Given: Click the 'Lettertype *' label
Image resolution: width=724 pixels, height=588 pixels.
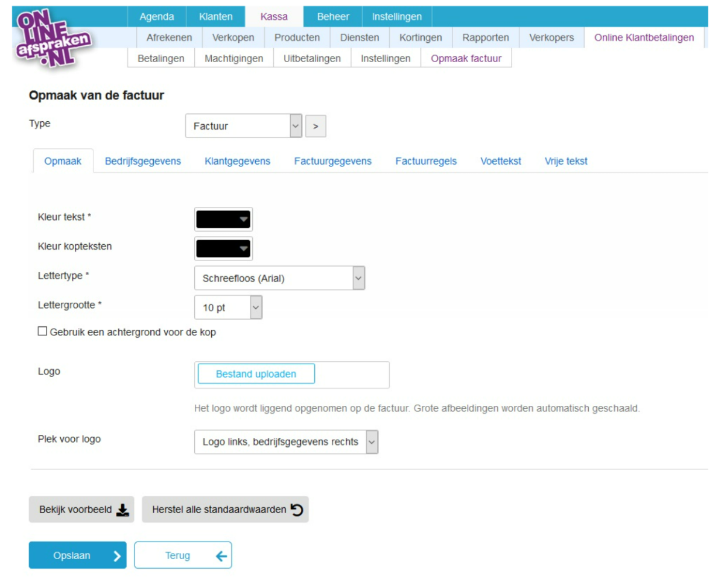Looking at the screenshot, I should [x=63, y=275].
